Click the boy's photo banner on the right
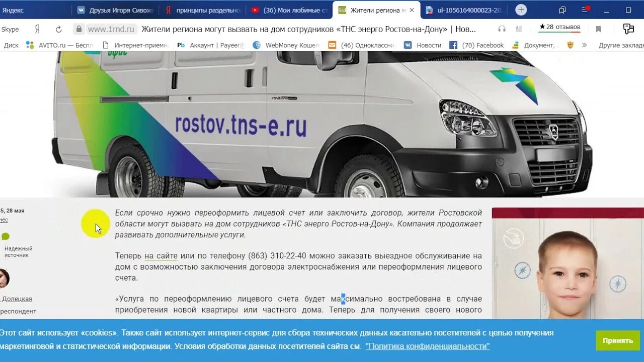Viewport: 644px width, 362px height. click(x=568, y=263)
